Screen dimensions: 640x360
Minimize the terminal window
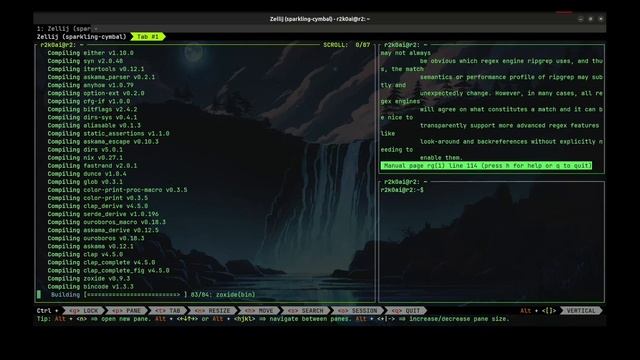pos(580,19)
